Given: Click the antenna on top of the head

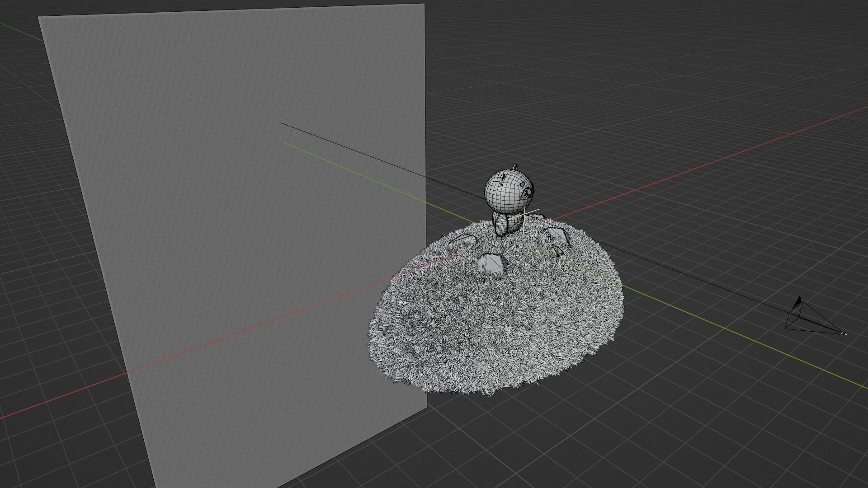Looking at the screenshot, I should tap(515, 167).
